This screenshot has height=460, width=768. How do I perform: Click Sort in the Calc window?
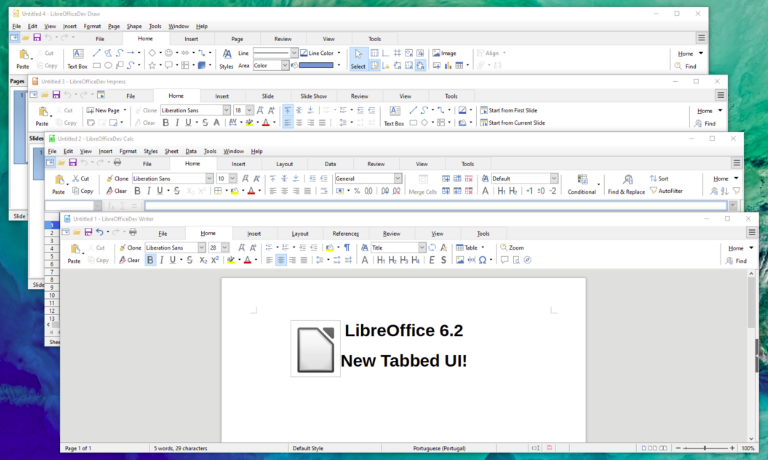coord(659,178)
